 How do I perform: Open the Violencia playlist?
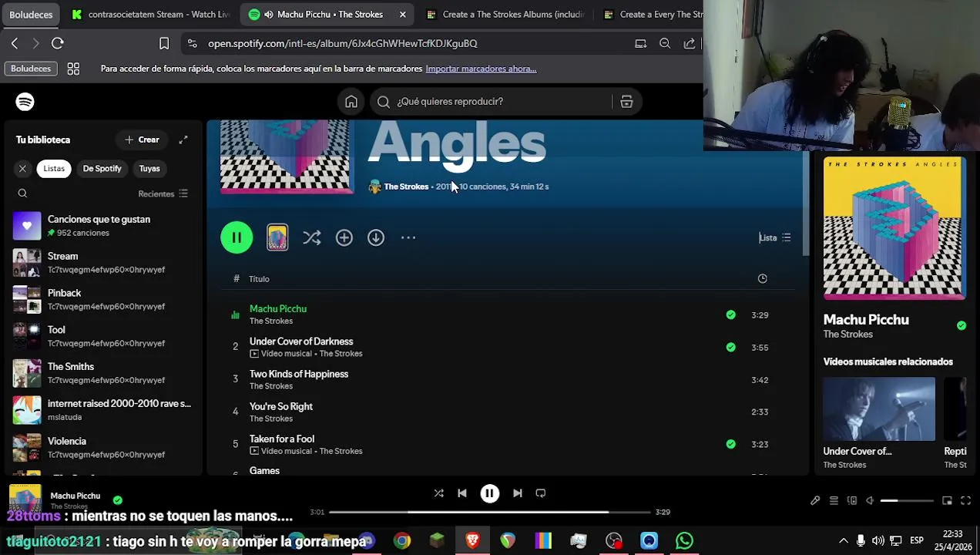[102, 447]
